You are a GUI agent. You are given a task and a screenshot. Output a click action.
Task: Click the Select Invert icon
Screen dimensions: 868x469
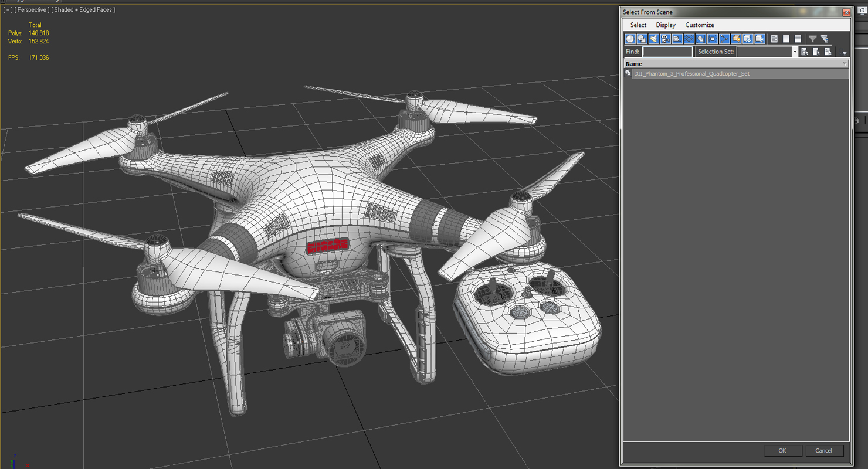click(x=798, y=39)
